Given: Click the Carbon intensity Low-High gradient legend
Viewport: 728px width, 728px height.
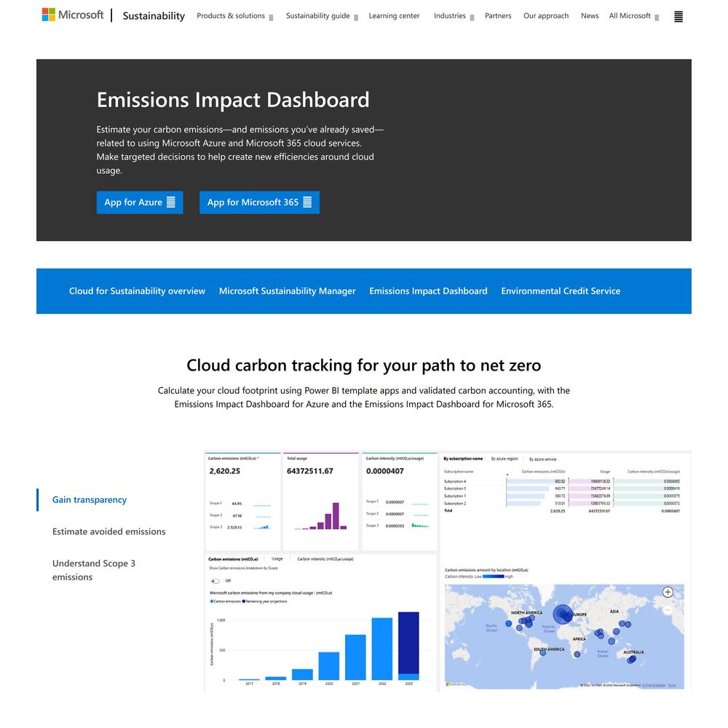Looking at the screenshot, I should (493, 576).
